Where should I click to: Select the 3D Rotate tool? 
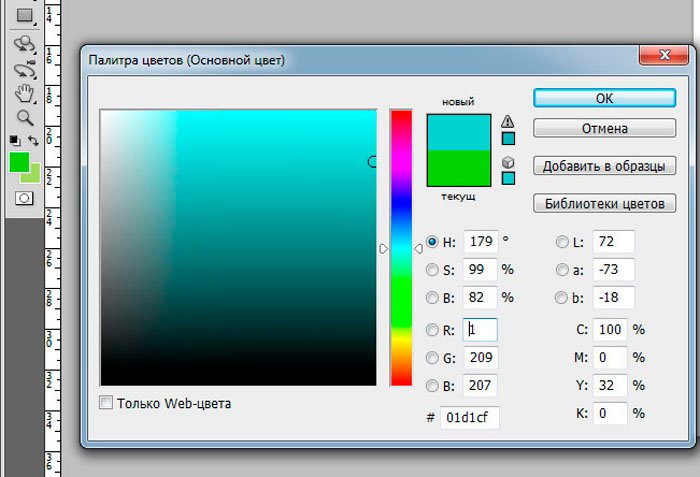pos(24,44)
